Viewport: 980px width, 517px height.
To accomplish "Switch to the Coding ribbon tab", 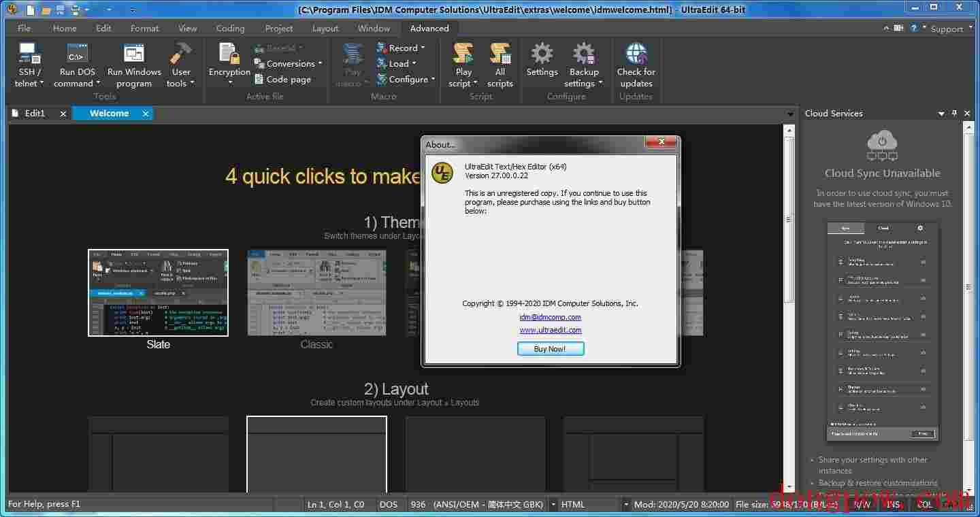I will (x=230, y=28).
